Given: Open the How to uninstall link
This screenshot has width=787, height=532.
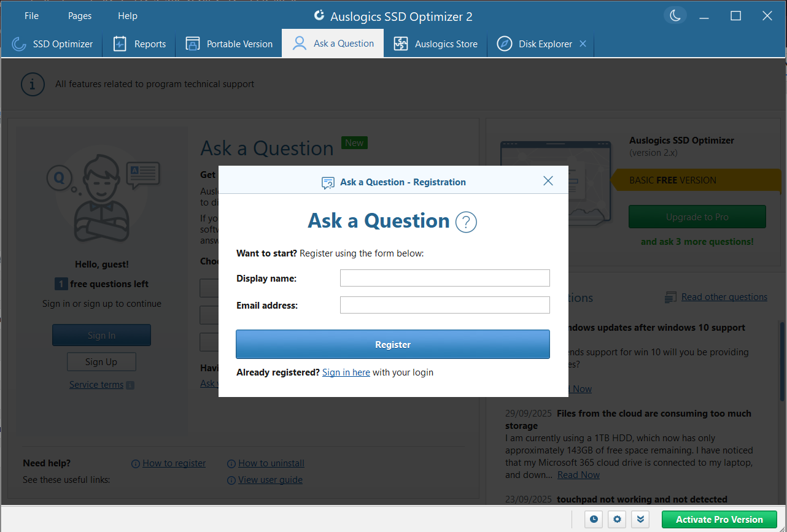Looking at the screenshot, I should [x=271, y=463].
